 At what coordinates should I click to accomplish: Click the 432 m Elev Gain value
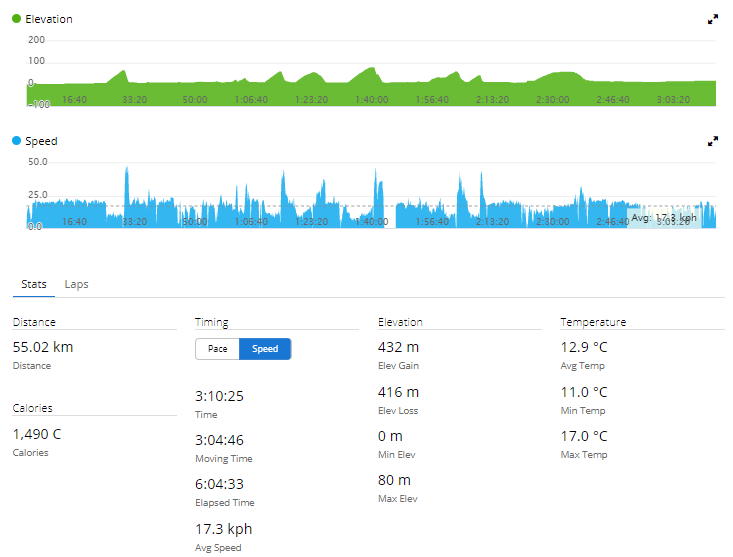[398, 347]
